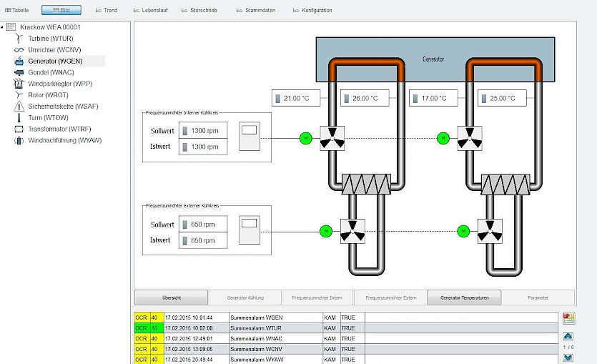Select Turbine (WTUR) in the tree

51,39
